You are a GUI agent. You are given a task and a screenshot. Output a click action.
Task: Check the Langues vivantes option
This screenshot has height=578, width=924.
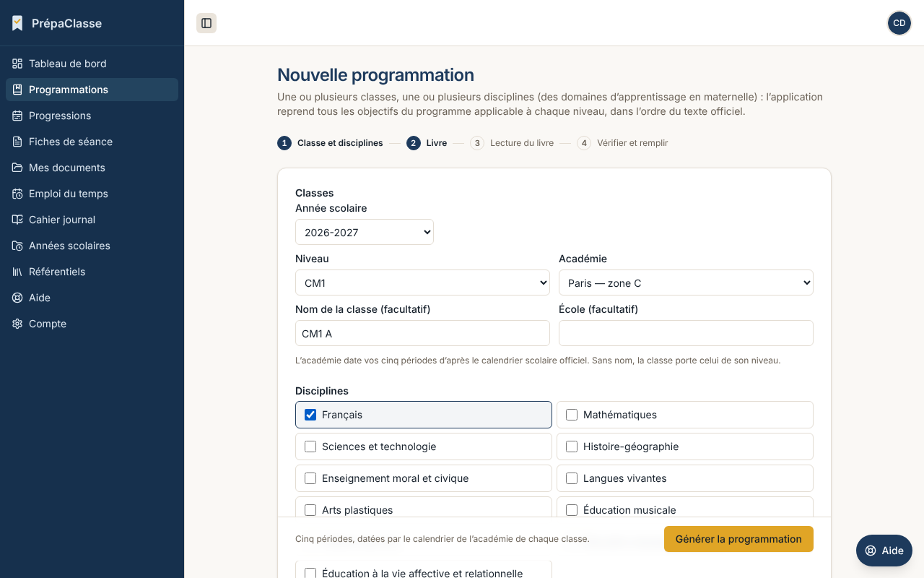pos(572,478)
